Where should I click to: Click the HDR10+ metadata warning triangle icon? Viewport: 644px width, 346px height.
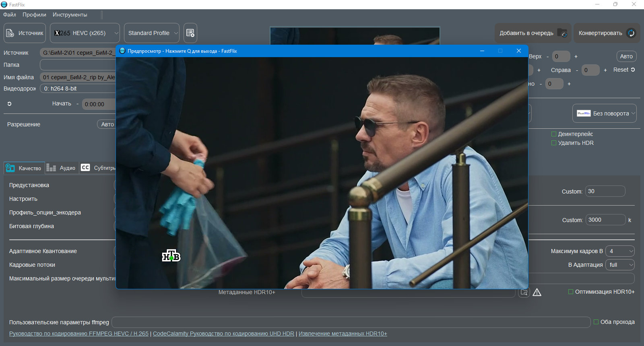[537, 292]
